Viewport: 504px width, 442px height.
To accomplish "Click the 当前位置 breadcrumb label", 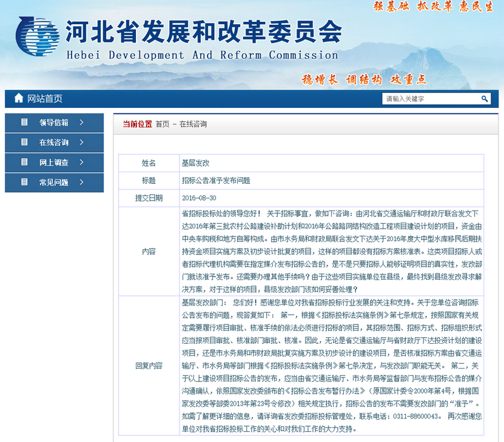I will click(x=137, y=124).
